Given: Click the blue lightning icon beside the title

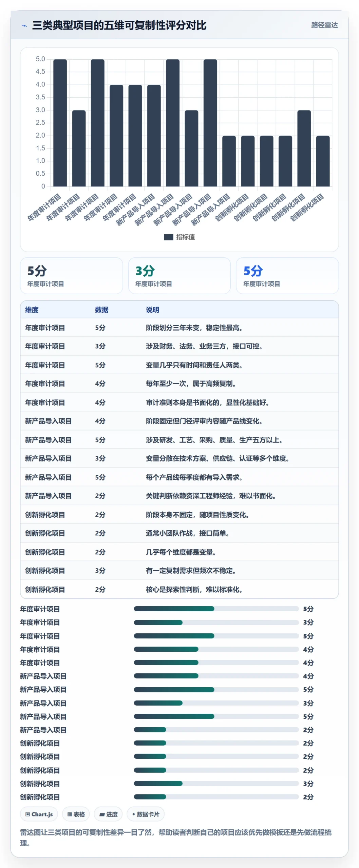Looking at the screenshot, I should 24,25.
